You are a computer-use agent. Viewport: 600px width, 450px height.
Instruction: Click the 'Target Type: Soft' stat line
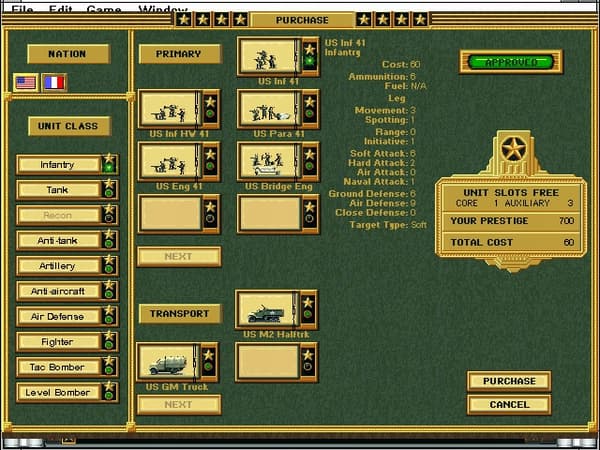(388, 225)
